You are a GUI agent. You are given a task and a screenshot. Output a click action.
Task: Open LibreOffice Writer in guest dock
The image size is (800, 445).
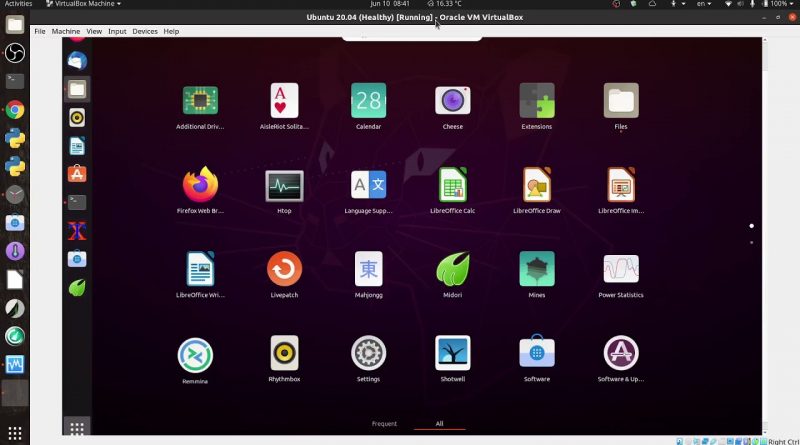(x=77, y=146)
